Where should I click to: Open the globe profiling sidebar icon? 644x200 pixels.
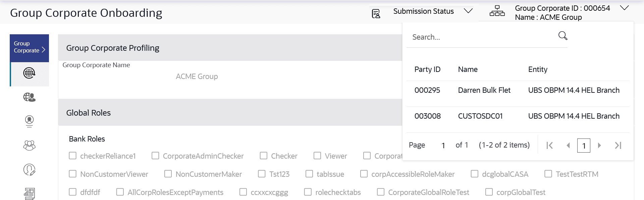click(x=29, y=73)
